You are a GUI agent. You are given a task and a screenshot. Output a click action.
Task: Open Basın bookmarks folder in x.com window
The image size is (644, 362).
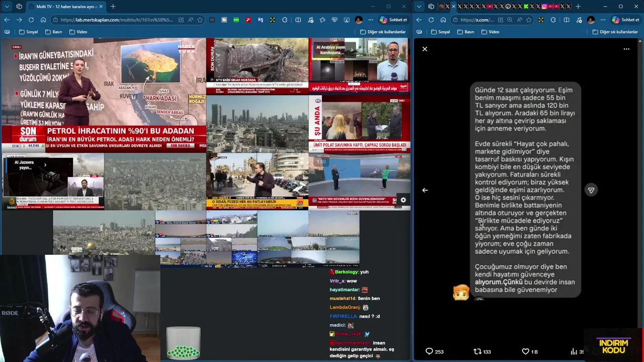click(465, 32)
